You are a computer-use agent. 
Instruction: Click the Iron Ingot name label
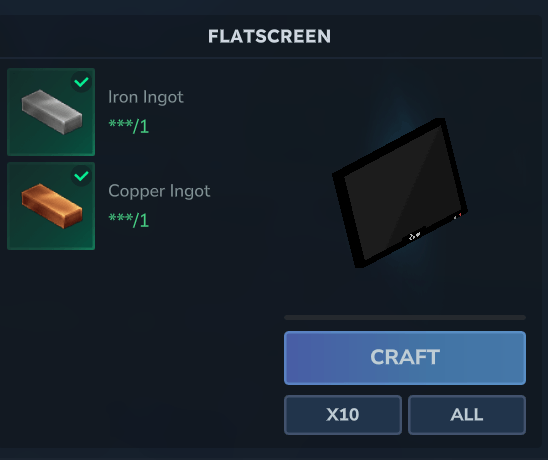pyautogui.click(x=145, y=97)
